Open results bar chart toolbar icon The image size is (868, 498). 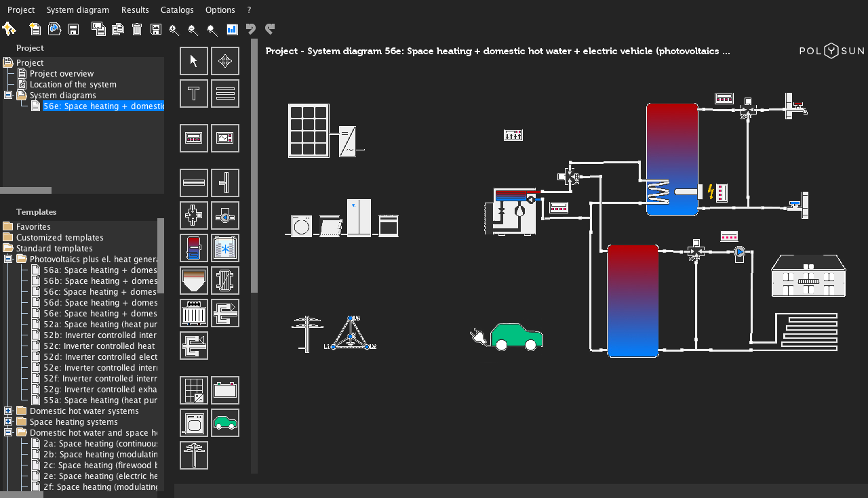coord(232,29)
